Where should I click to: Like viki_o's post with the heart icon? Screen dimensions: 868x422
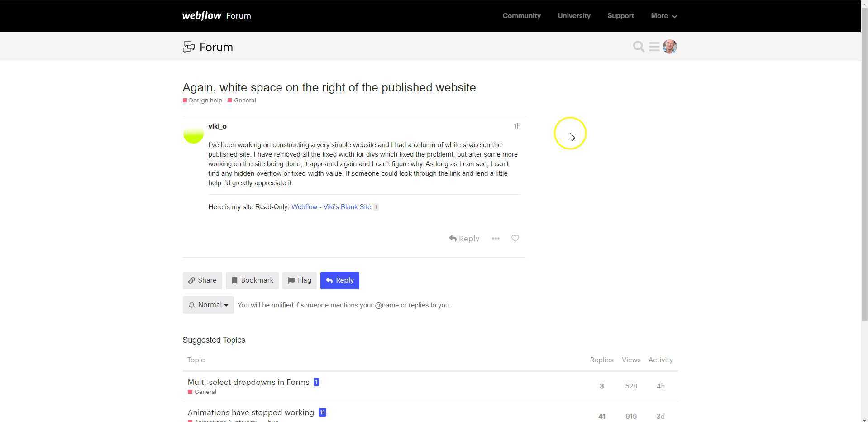point(515,239)
